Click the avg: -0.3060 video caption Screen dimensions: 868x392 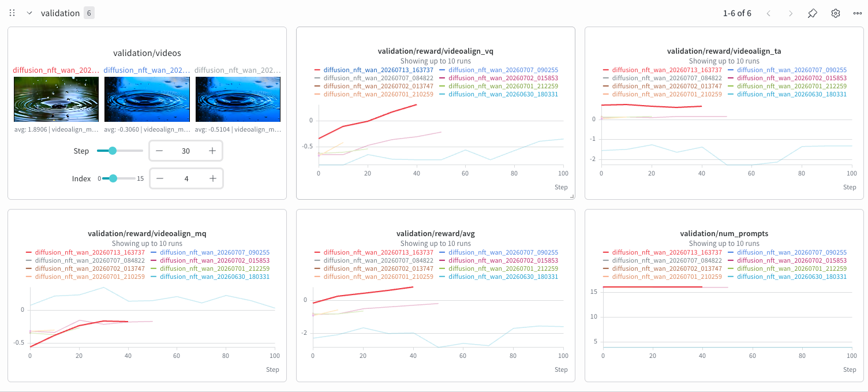(x=147, y=129)
